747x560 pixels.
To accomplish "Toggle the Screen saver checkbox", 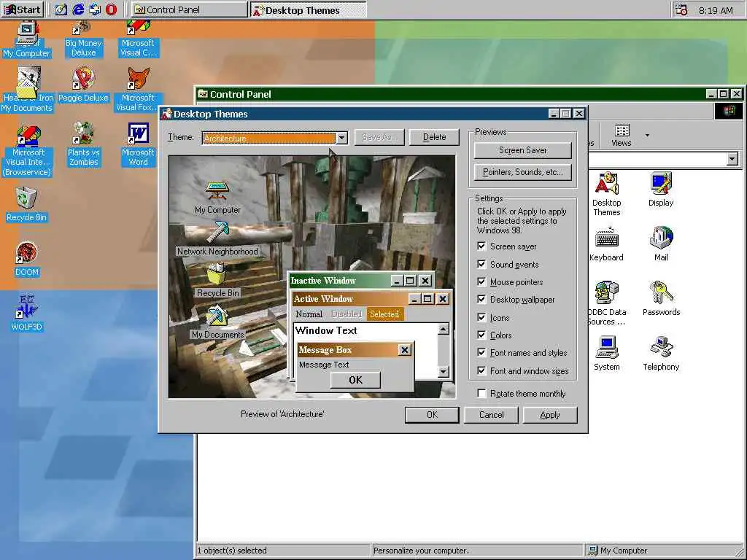I will tap(481, 246).
